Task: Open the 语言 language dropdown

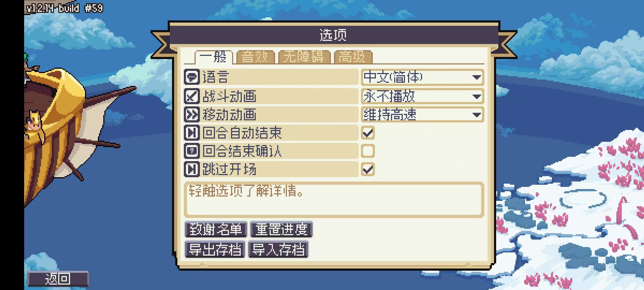Action: [422, 77]
